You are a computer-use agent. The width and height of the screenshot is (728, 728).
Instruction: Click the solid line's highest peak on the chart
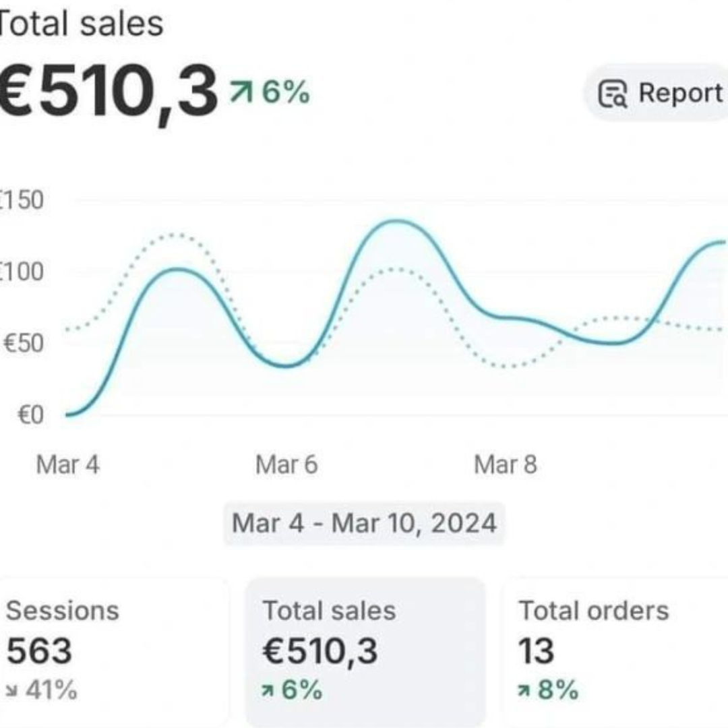pos(398,221)
